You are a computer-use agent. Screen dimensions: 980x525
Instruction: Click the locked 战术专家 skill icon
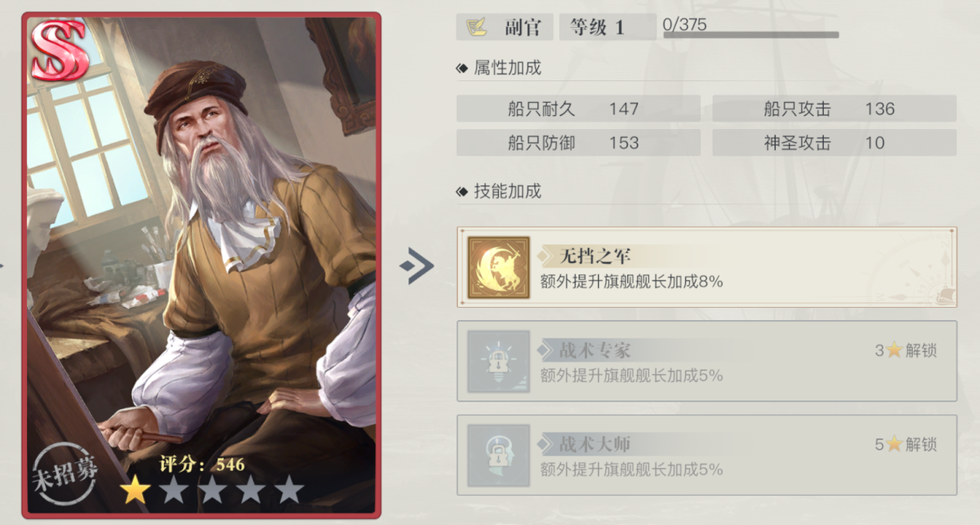coord(498,362)
